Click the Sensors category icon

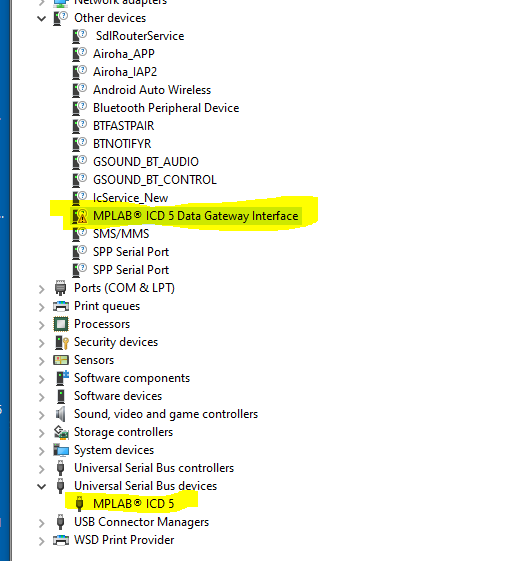click(x=61, y=360)
